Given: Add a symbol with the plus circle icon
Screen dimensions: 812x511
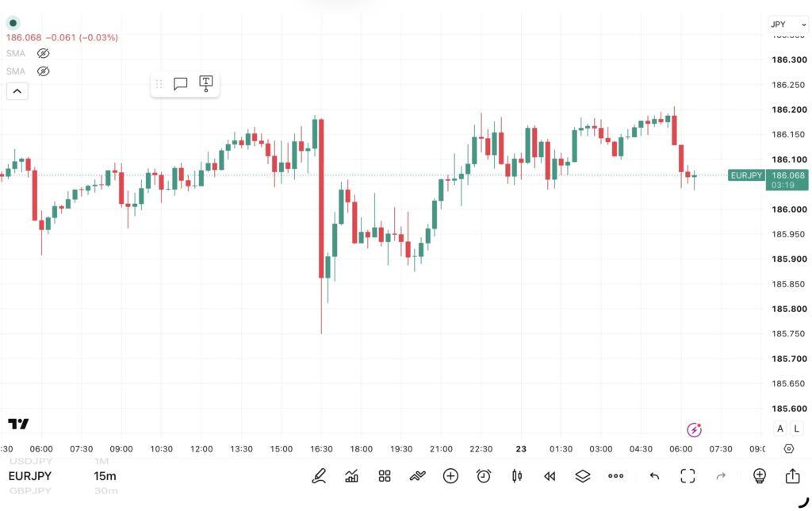Looking at the screenshot, I should click(x=450, y=476).
